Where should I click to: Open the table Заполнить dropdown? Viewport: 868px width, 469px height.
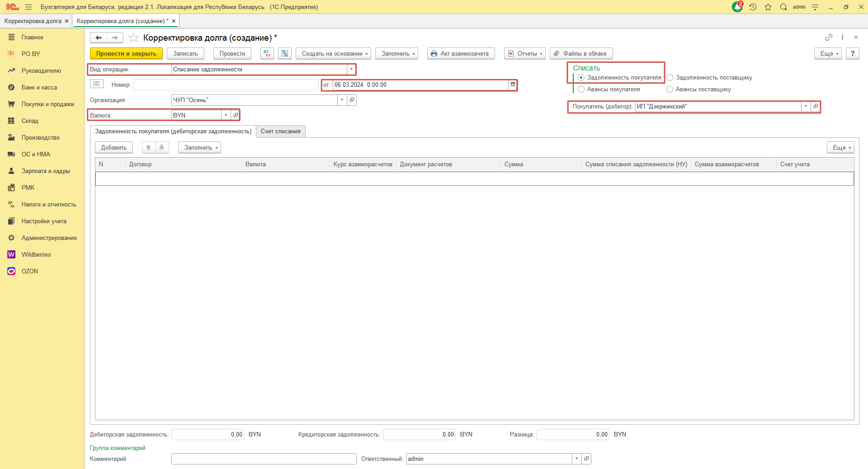[x=199, y=147]
